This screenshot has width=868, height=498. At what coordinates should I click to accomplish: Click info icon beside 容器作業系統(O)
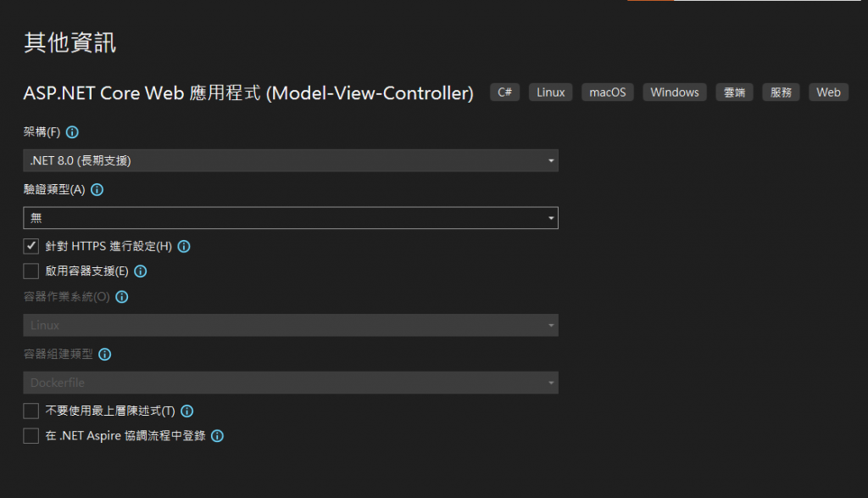(121, 297)
